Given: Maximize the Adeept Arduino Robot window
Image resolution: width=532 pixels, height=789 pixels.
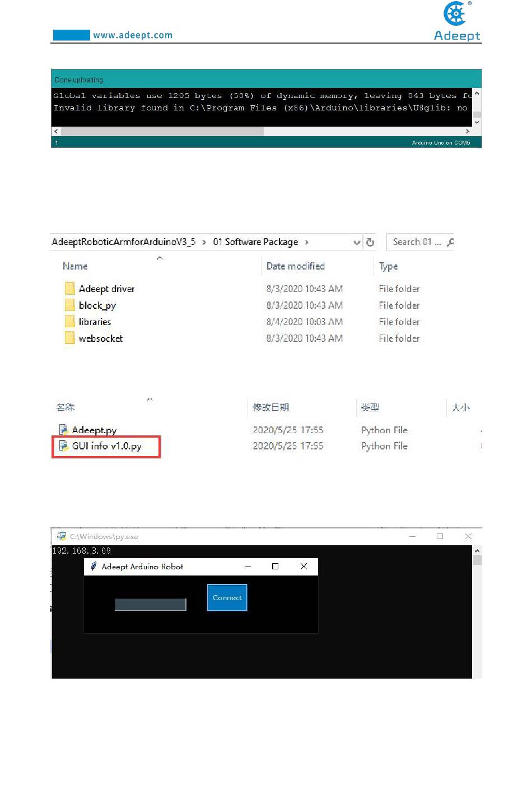Looking at the screenshot, I should [275, 567].
